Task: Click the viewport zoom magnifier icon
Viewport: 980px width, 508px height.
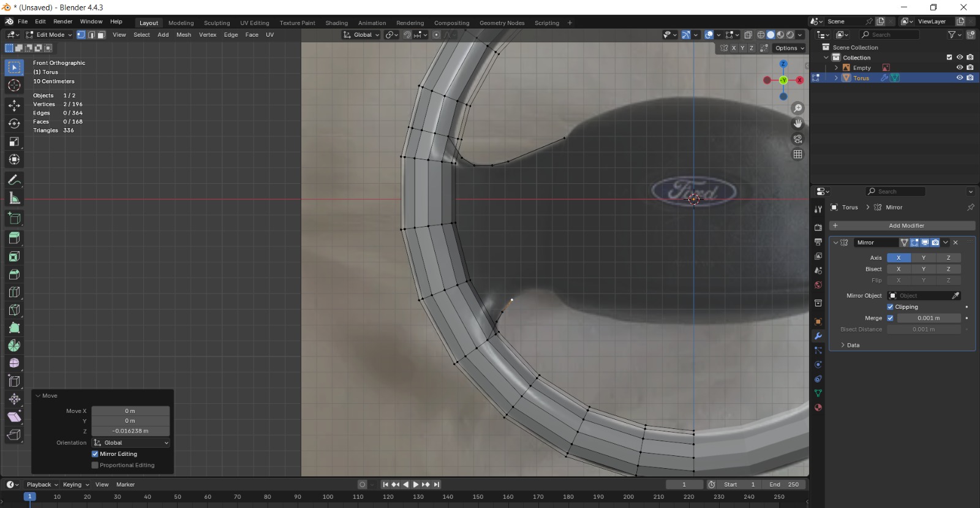Action: (x=797, y=108)
